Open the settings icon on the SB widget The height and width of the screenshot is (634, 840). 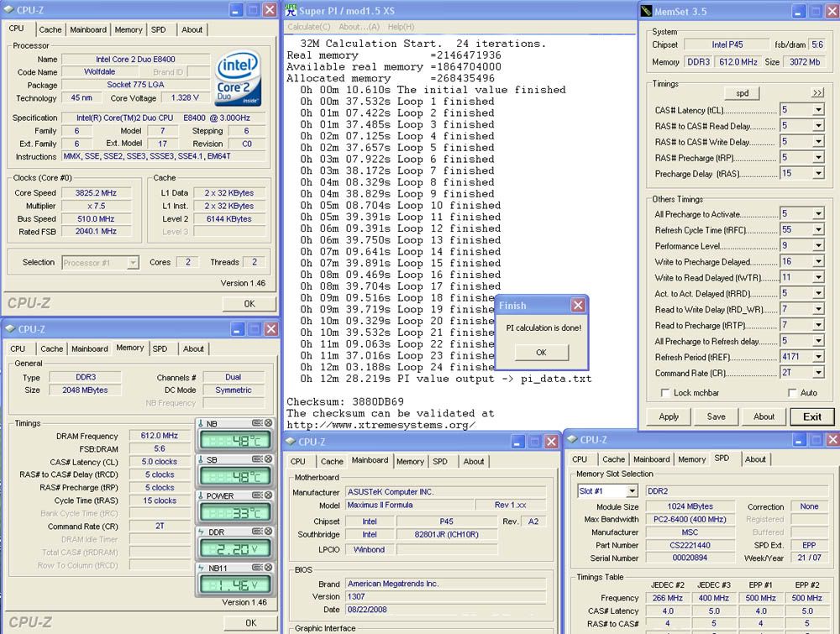click(257, 458)
